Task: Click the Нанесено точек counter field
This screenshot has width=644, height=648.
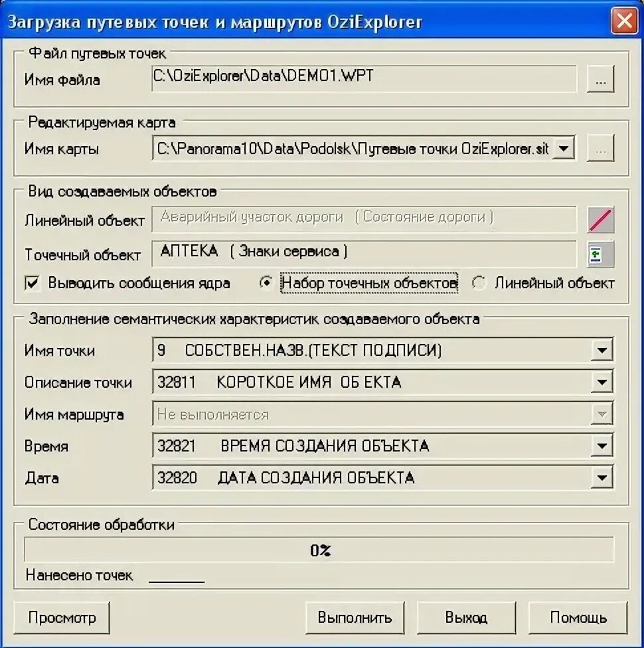Action: click(x=177, y=575)
